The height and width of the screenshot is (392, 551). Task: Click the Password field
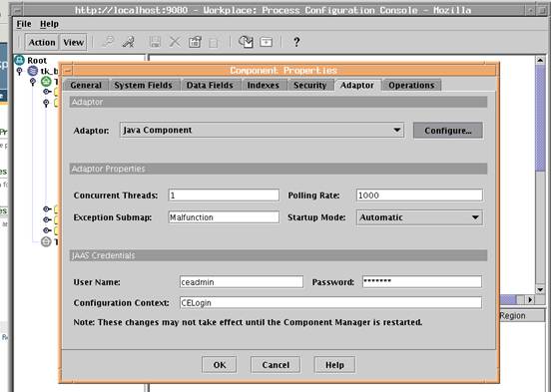422,281
